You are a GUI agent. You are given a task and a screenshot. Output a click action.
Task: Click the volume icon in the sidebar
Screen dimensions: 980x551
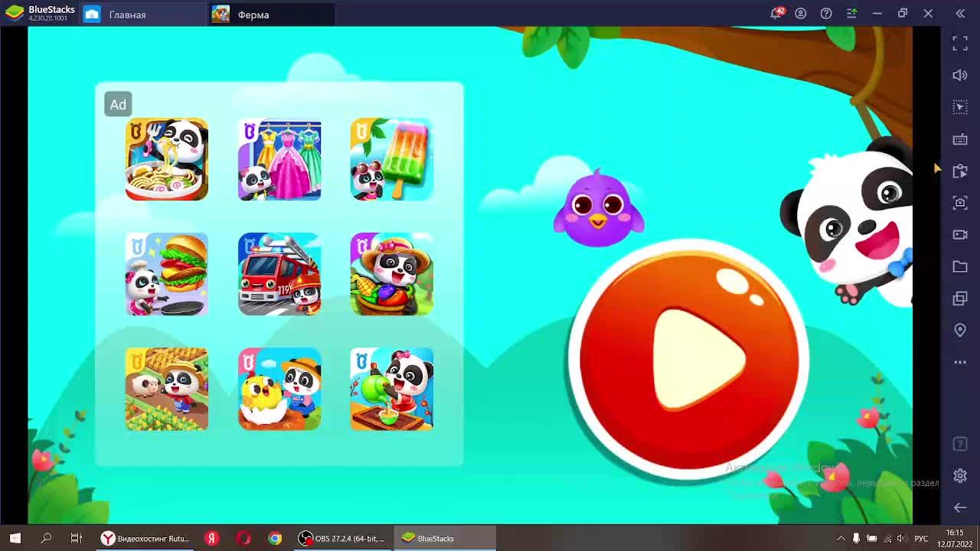(x=960, y=75)
